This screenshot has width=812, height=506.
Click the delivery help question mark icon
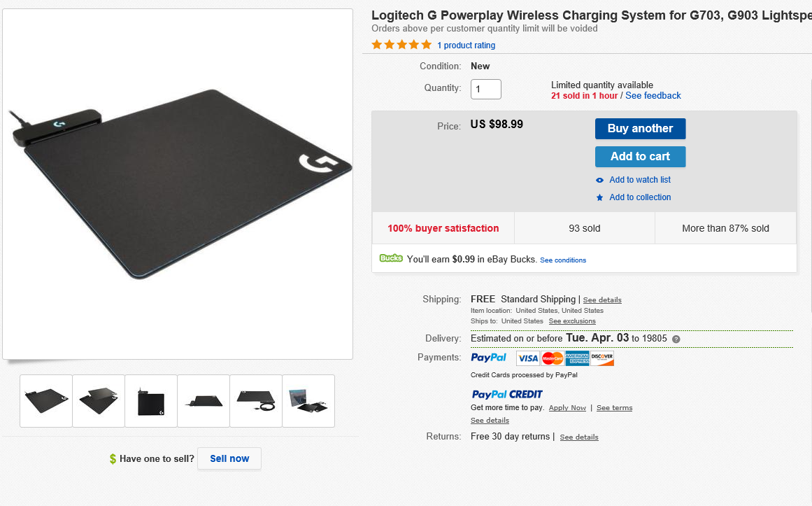click(x=676, y=339)
